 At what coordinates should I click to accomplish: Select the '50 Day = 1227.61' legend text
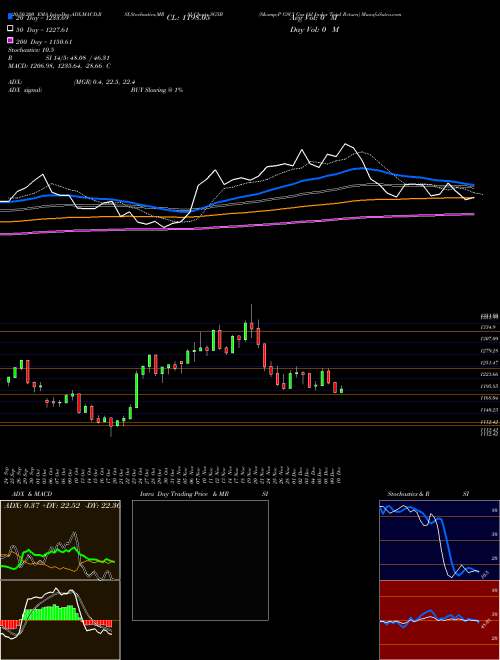(42, 30)
